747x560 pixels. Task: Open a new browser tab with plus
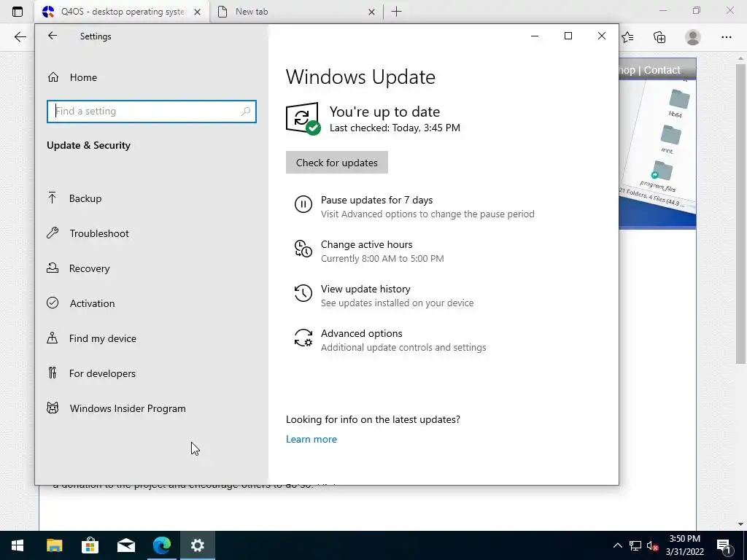[x=396, y=12]
